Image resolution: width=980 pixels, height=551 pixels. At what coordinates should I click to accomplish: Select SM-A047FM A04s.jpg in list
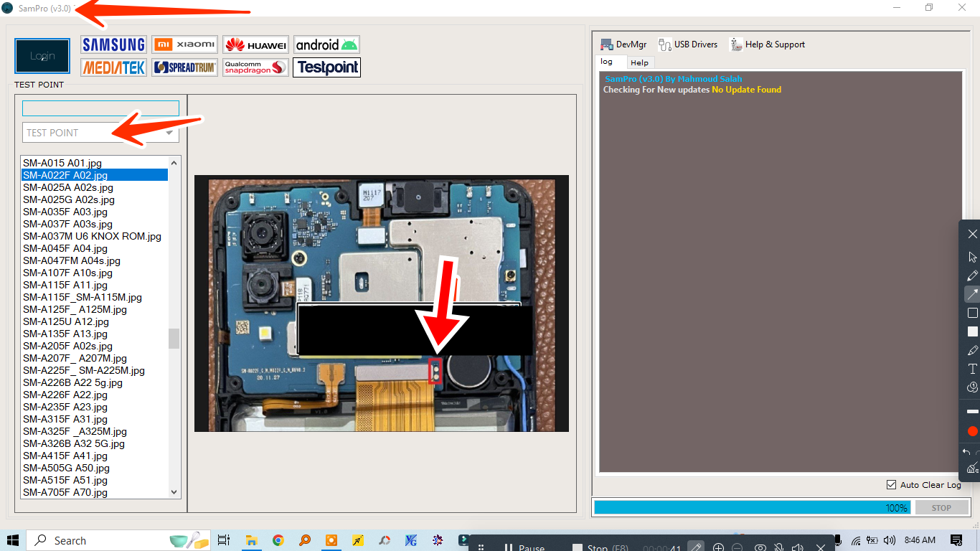pos(95,260)
